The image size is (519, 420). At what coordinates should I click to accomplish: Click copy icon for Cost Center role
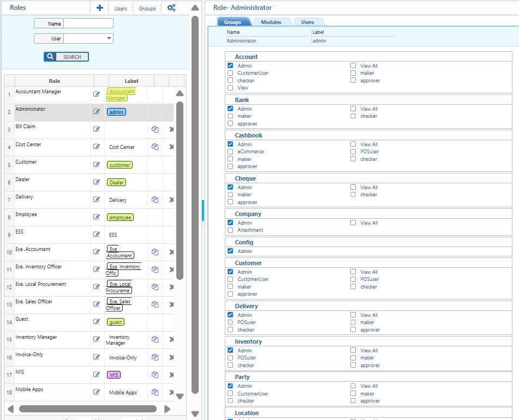pyautogui.click(x=155, y=147)
